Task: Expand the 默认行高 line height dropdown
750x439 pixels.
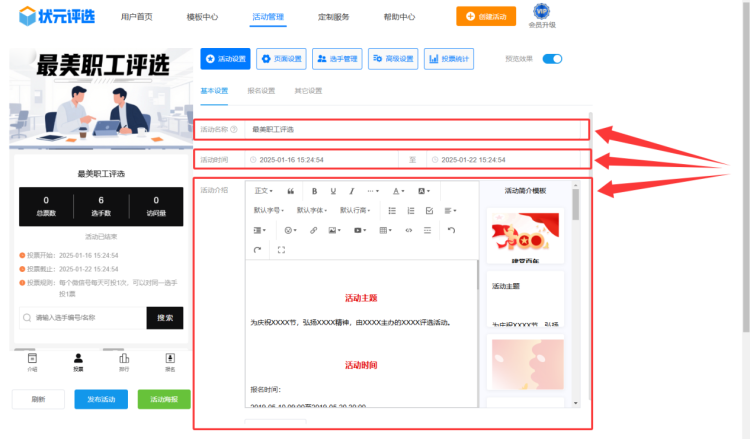Action: [x=355, y=210]
